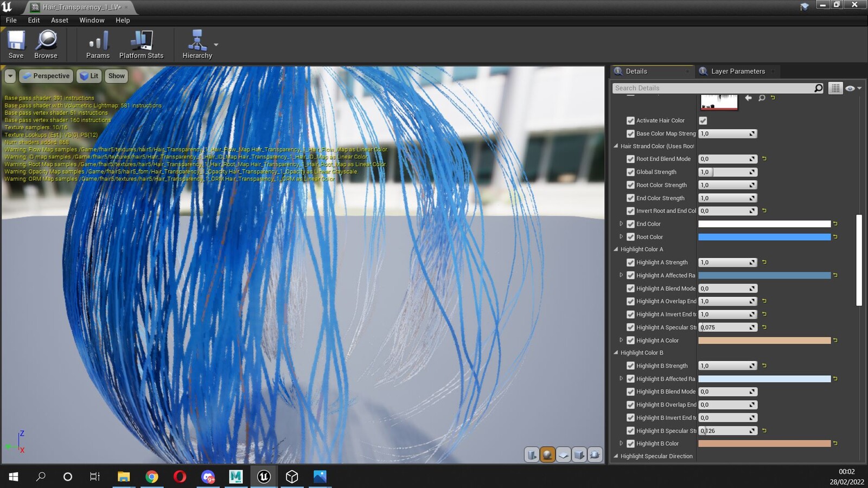Open the Asset menu
This screenshot has width=868, height=488.
click(x=60, y=20)
